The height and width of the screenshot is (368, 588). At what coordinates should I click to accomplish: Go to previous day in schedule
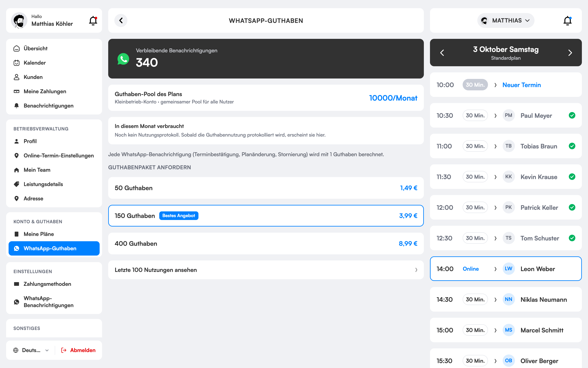coord(442,53)
